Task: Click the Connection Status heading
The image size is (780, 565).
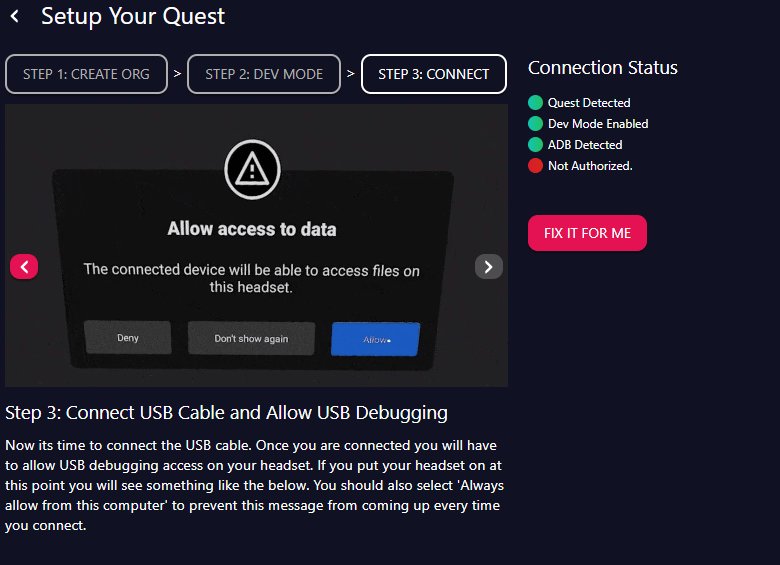Action: coord(602,68)
